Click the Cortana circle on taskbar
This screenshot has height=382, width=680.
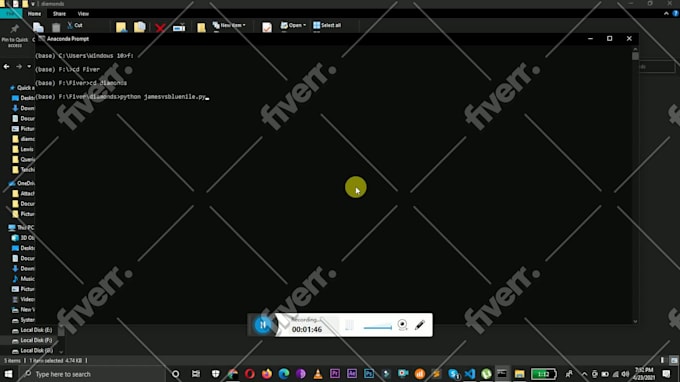(176, 374)
